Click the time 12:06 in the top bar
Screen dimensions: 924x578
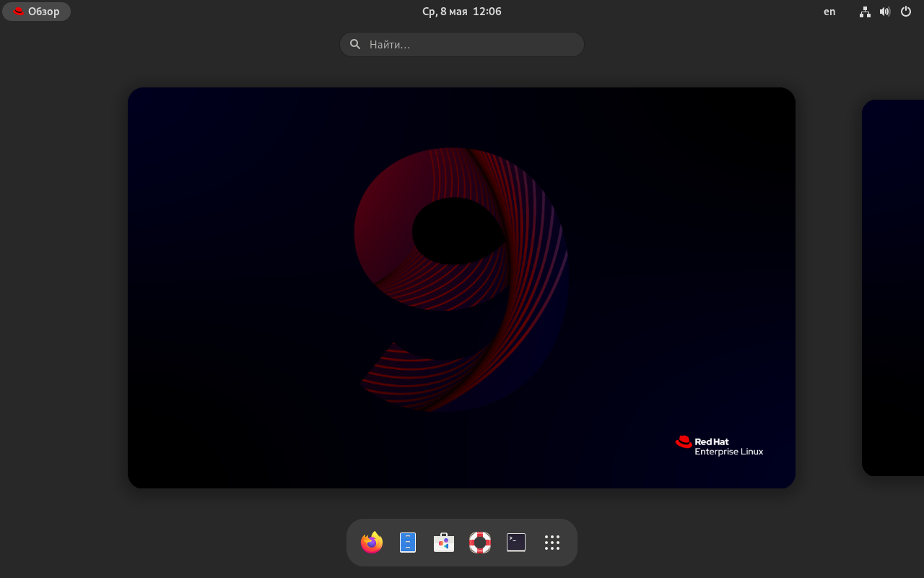click(487, 12)
